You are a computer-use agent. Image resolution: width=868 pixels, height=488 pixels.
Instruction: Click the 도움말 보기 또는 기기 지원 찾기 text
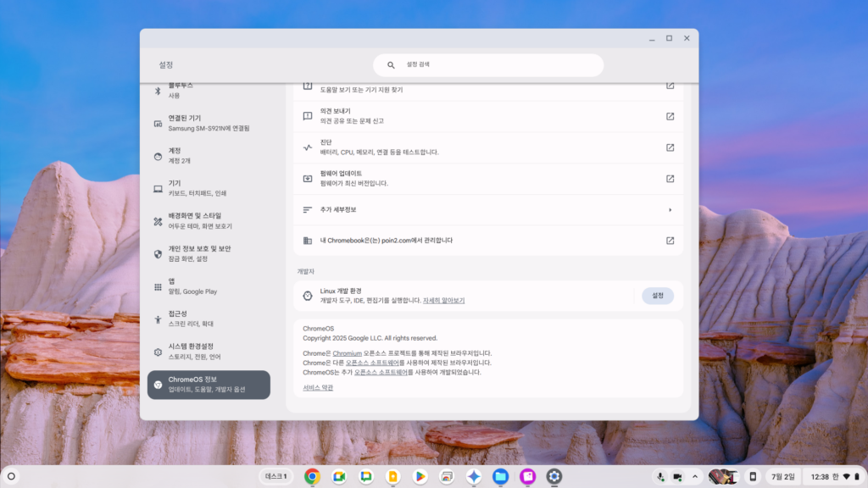[361, 90]
